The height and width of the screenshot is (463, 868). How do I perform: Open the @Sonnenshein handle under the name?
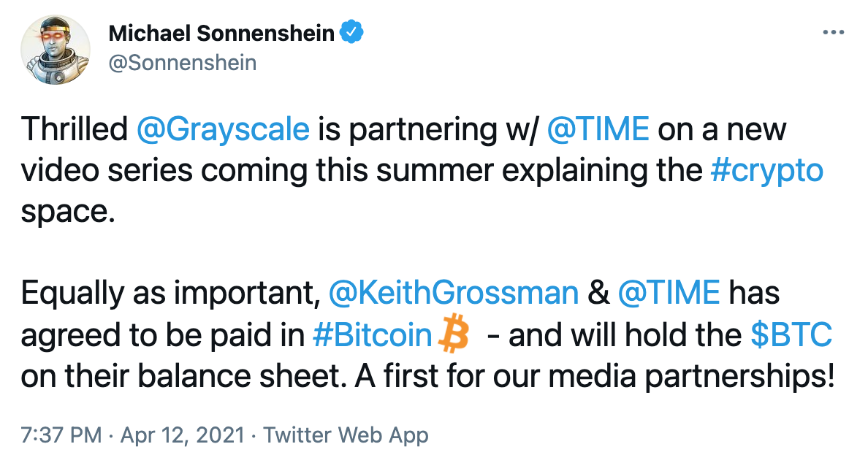pyautogui.click(x=182, y=63)
